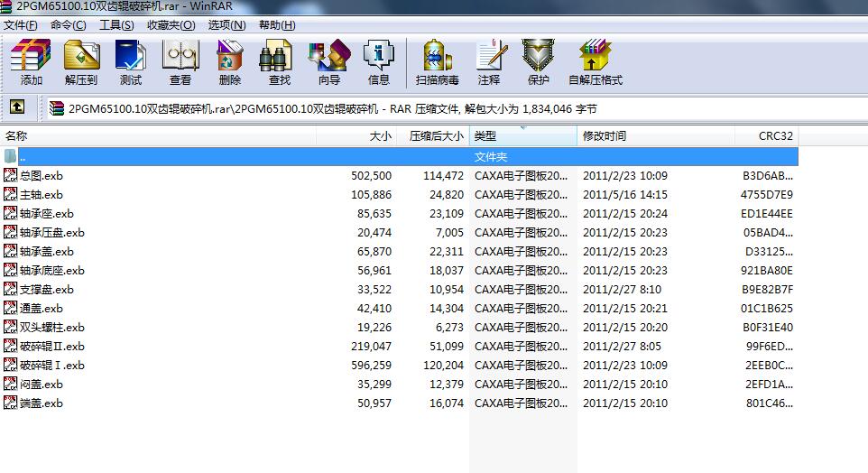This screenshot has width=868, height=473.
Task: Click the file icon of 轴承压盘.exb
Action: tap(10, 232)
